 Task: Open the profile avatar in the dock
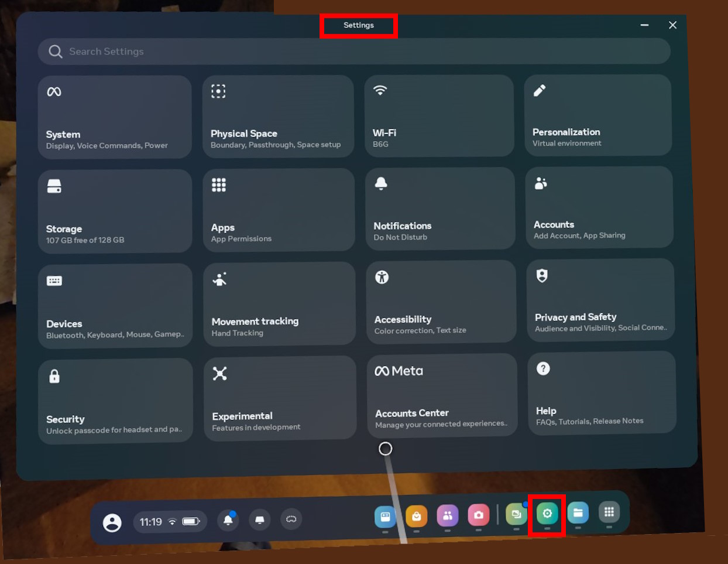112,522
